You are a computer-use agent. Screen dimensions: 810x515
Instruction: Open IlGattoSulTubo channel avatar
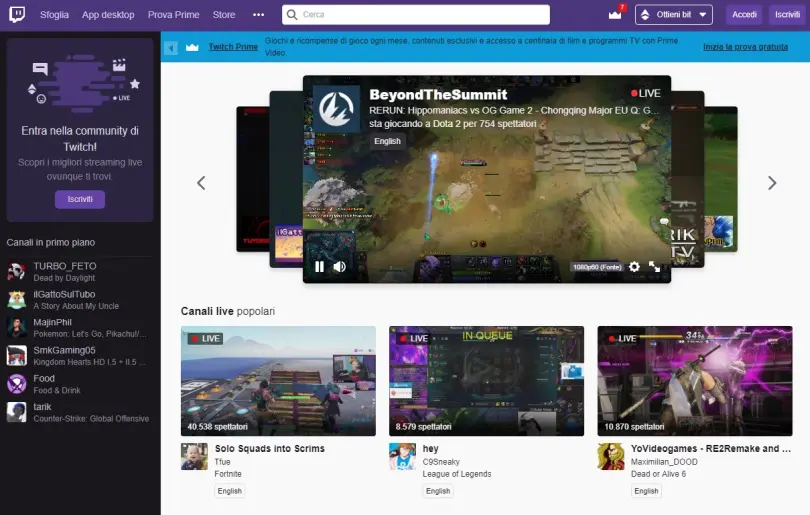point(16,300)
